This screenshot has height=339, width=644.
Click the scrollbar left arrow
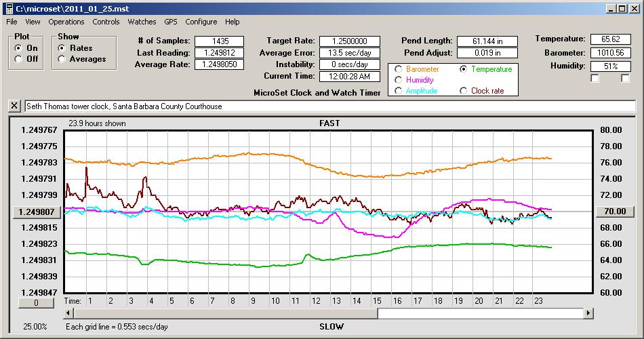coord(68,313)
